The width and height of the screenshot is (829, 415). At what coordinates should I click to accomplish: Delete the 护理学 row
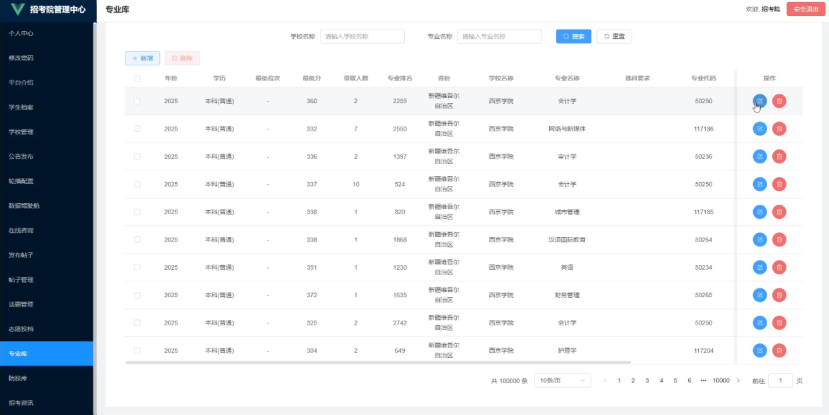click(x=779, y=351)
